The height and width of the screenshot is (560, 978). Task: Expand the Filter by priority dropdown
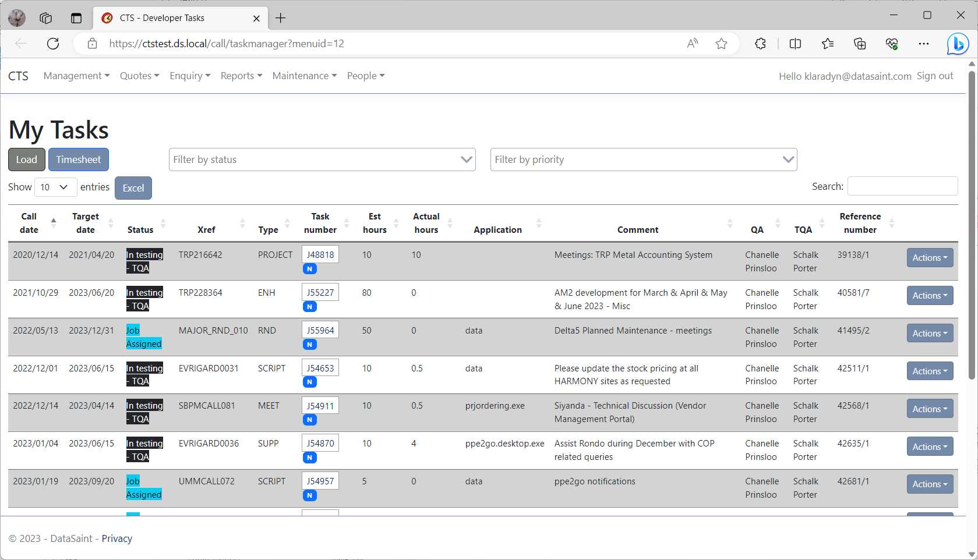click(x=644, y=160)
